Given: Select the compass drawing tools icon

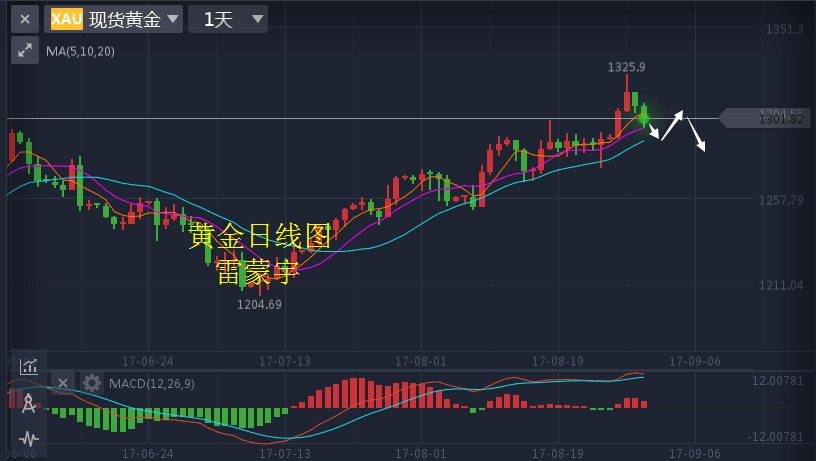Looking at the screenshot, I should click(29, 403).
